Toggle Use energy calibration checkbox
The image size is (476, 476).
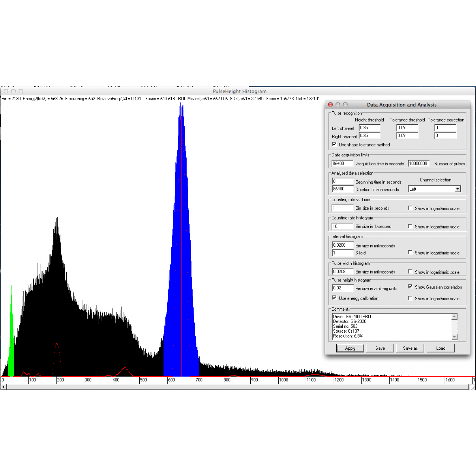[x=334, y=298]
